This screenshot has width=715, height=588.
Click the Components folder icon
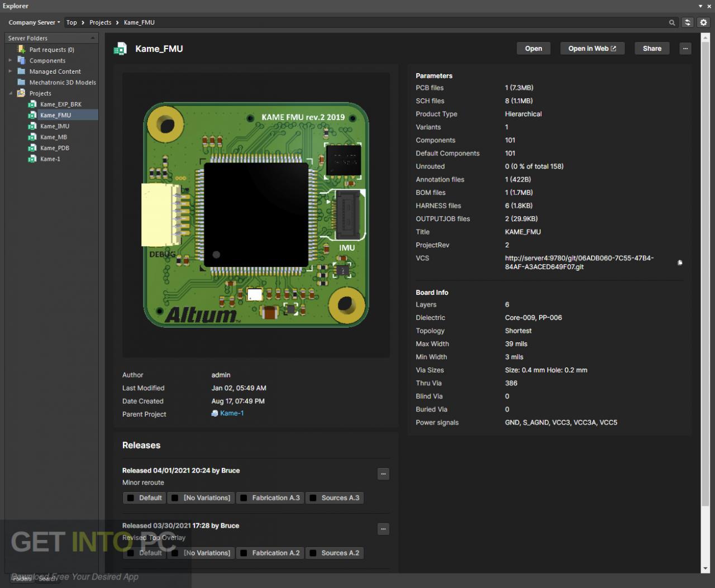[x=21, y=60]
